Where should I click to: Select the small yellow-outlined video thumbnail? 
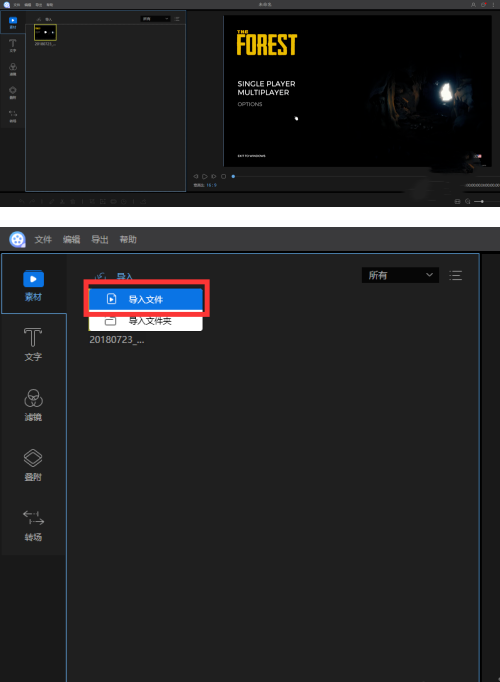pyautogui.click(x=45, y=33)
